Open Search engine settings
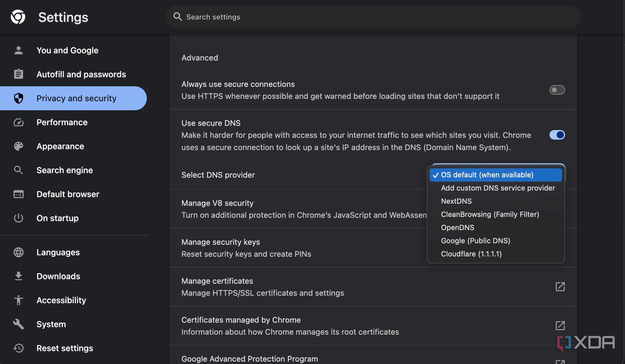This screenshot has width=625, height=364. coord(73,170)
